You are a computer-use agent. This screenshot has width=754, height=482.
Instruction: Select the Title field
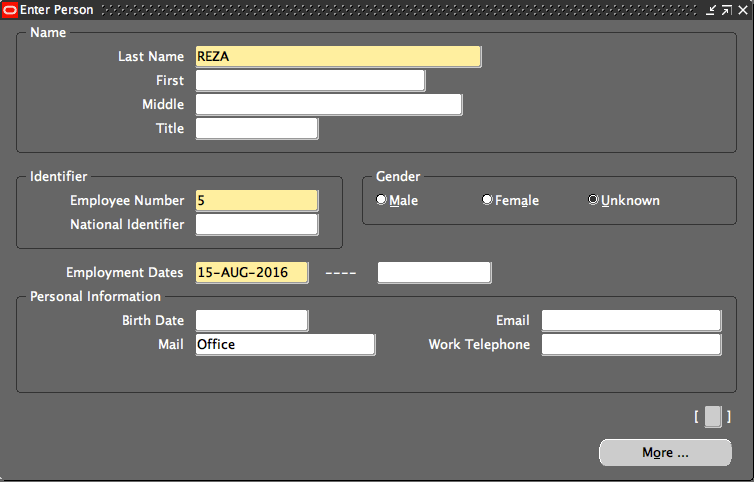pyautogui.click(x=256, y=129)
